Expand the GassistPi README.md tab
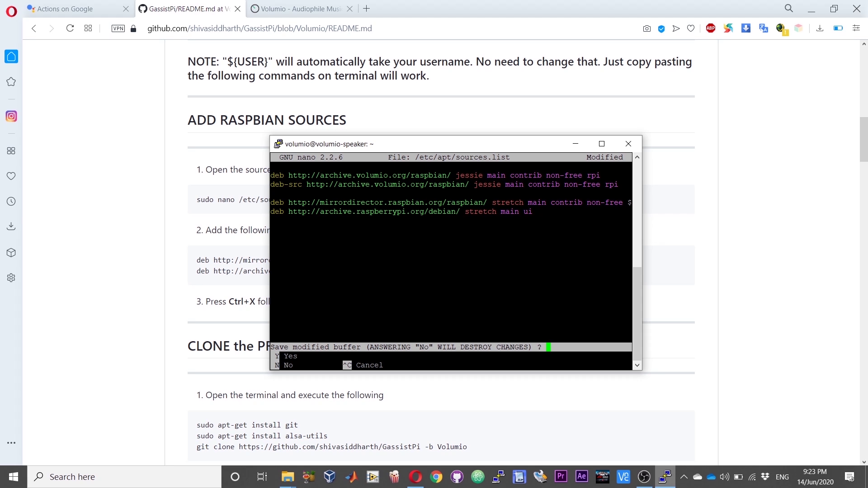The height and width of the screenshot is (488, 868). (x=188, y=8)
